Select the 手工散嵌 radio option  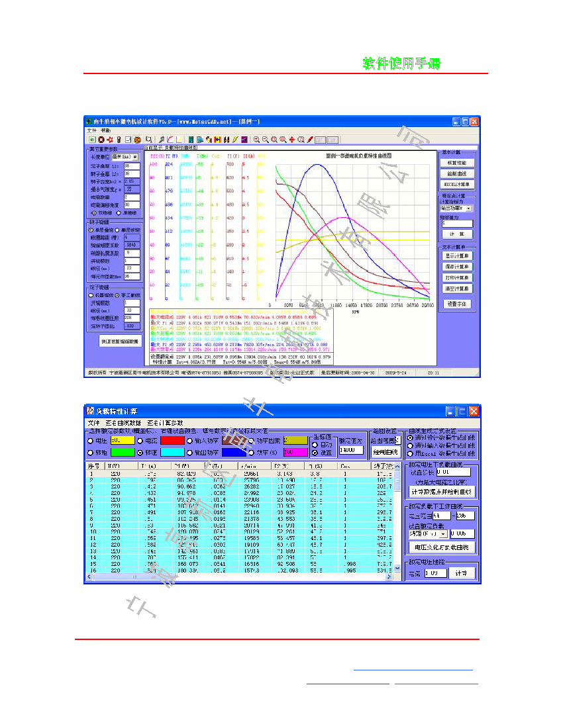click(x=118, y=295)
